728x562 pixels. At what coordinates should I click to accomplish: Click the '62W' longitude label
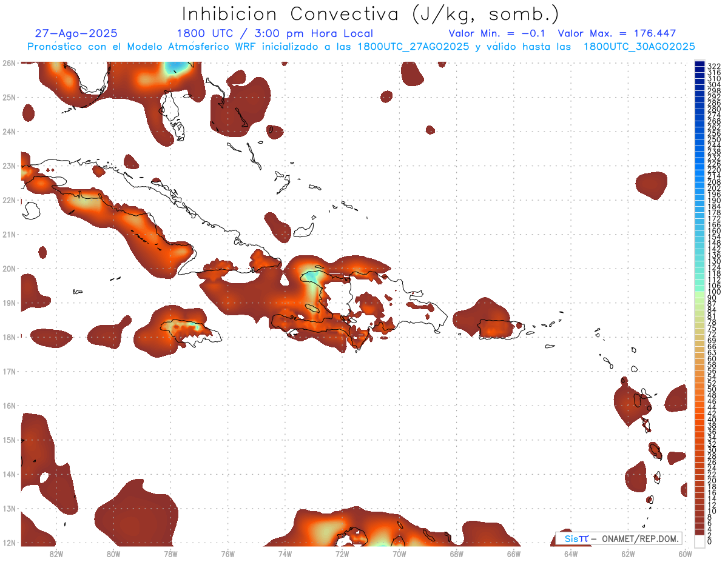coord(628,554)
